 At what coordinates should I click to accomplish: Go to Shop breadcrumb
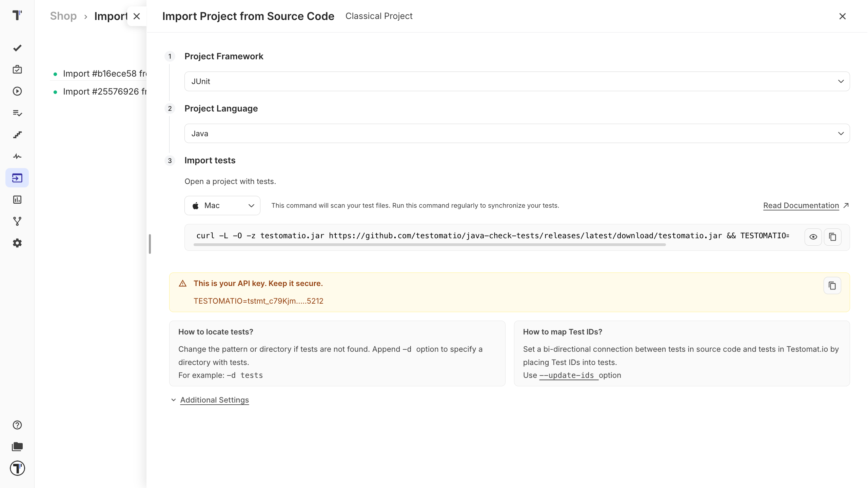[x=63, y=16]
